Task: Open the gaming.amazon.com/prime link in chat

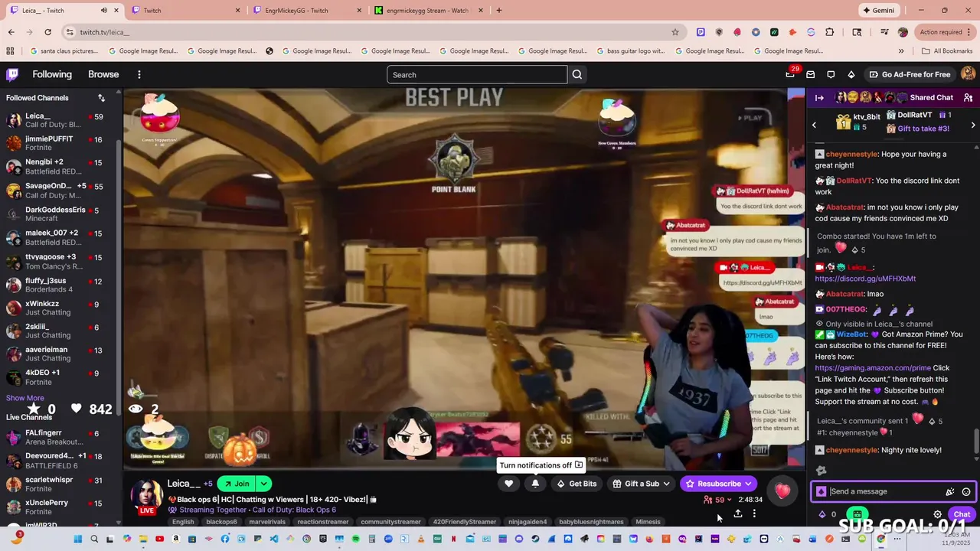Action: point(873,368)
